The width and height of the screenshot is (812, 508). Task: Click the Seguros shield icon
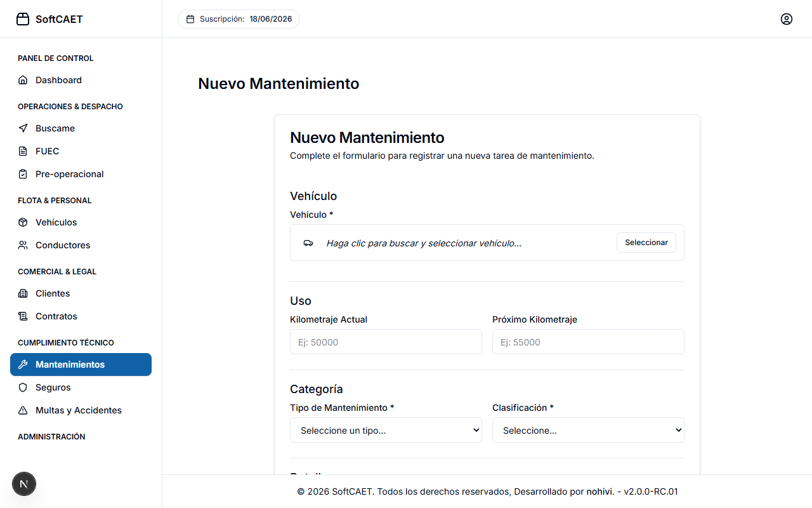pyautogui.click(x=23, y=387)
